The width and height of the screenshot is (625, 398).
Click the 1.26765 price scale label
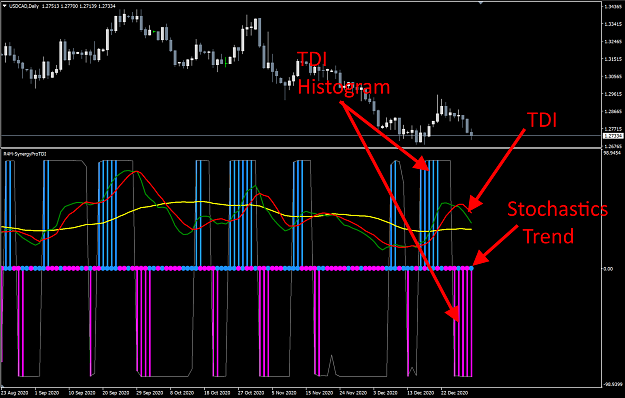pos(613,146)
